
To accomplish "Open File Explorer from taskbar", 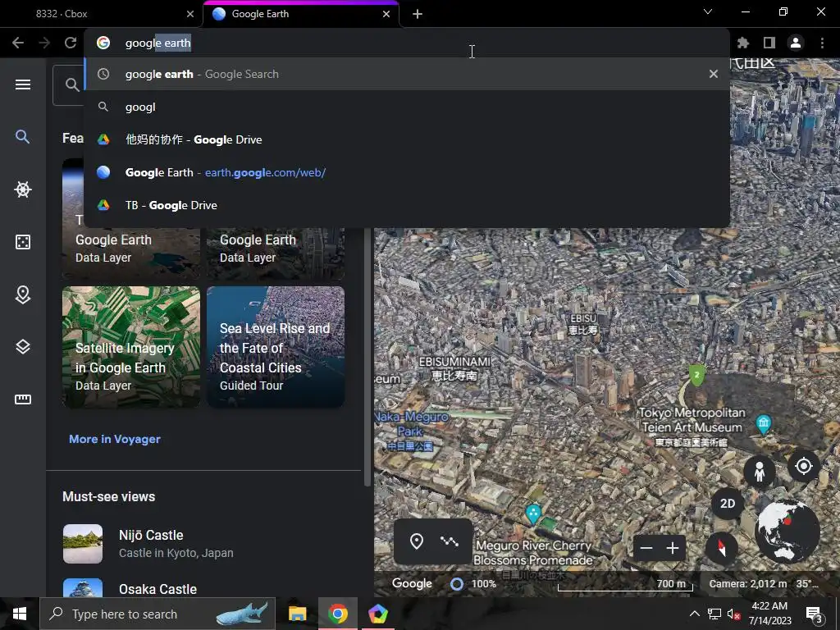I will (297, 614).
